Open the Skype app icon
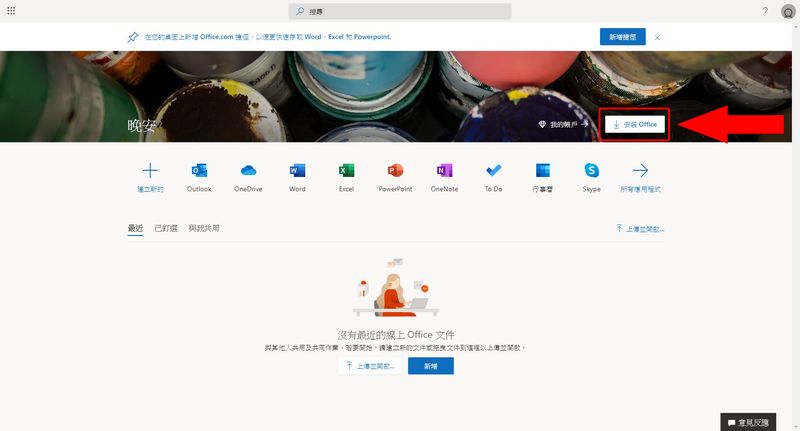This screenshot has height=431, width=800. point(591,170)
